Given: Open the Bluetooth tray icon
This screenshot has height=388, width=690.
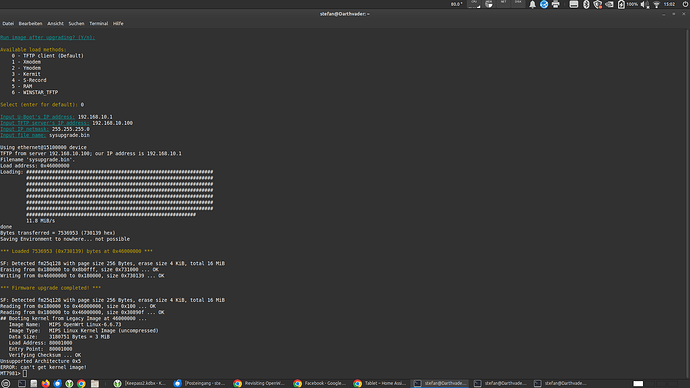Looking at the screenshot, I should pos(586,4).
